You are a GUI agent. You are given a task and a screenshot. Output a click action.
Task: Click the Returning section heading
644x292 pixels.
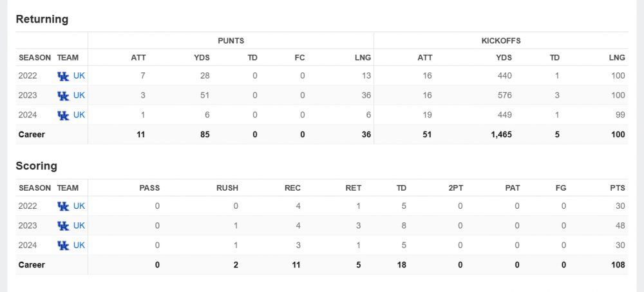42,19
